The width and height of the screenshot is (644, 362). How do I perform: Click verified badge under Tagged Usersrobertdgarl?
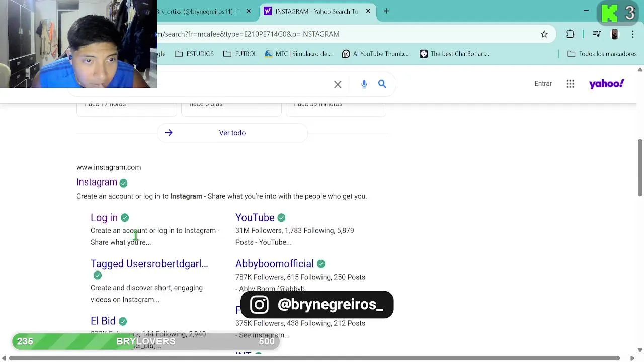(x=98, y=275)
